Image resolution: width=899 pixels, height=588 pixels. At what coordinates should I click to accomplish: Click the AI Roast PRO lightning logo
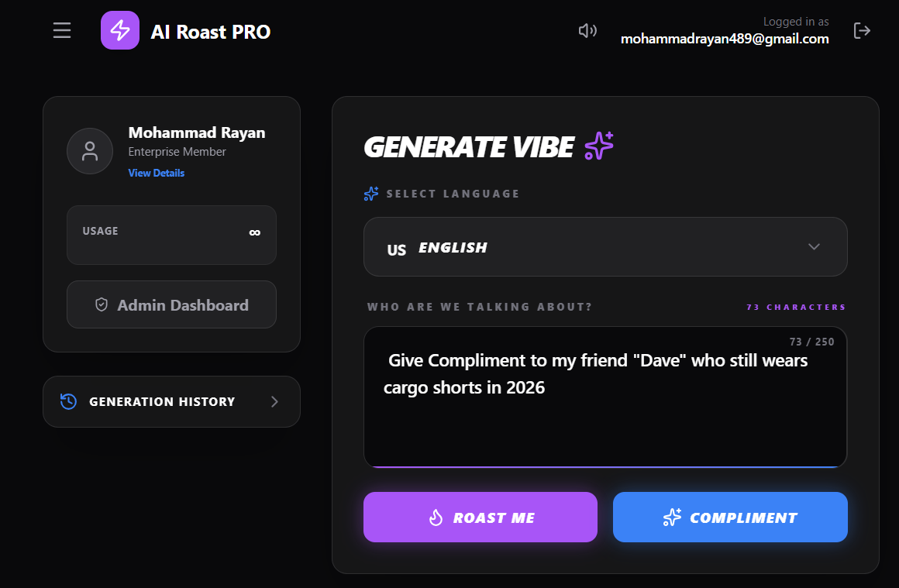pyautogui.click(x=119, y=30)
